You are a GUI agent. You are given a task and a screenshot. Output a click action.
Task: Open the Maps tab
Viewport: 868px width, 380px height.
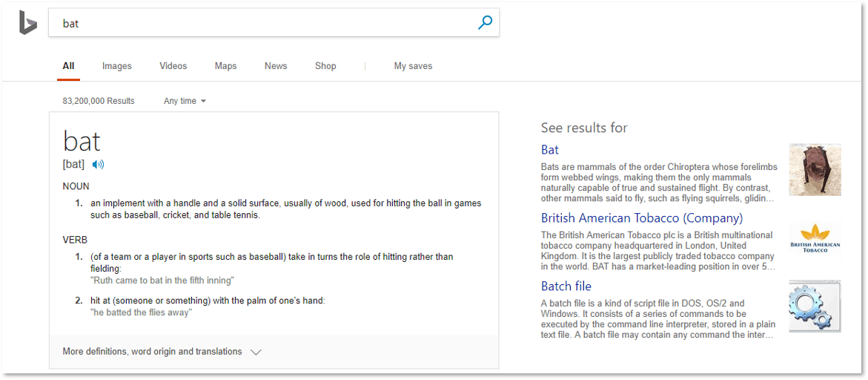click(x=226, y=66)
